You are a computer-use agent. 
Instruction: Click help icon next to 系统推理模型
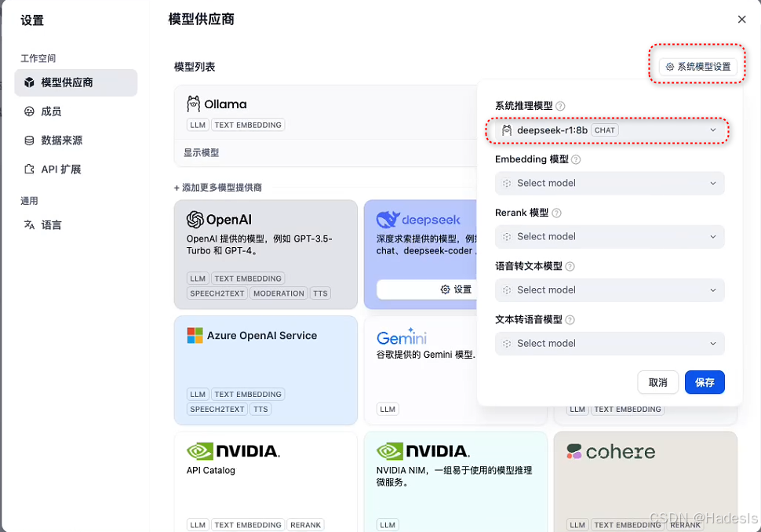pos(560,106)
